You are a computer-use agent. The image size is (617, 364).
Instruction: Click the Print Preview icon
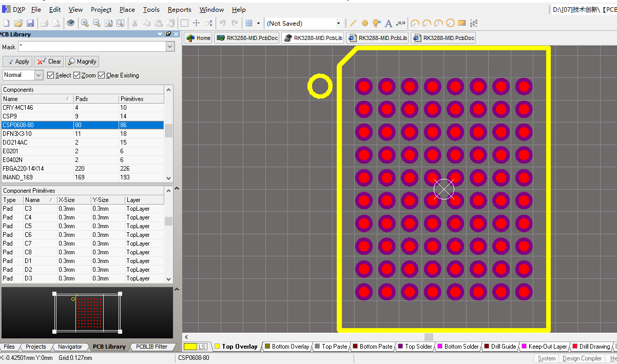pyautogui.click(x=56, y=23)
